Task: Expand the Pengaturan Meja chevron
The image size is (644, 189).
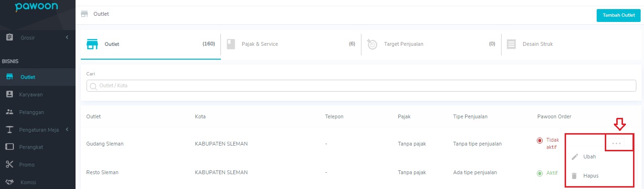Action: [67, 129]
